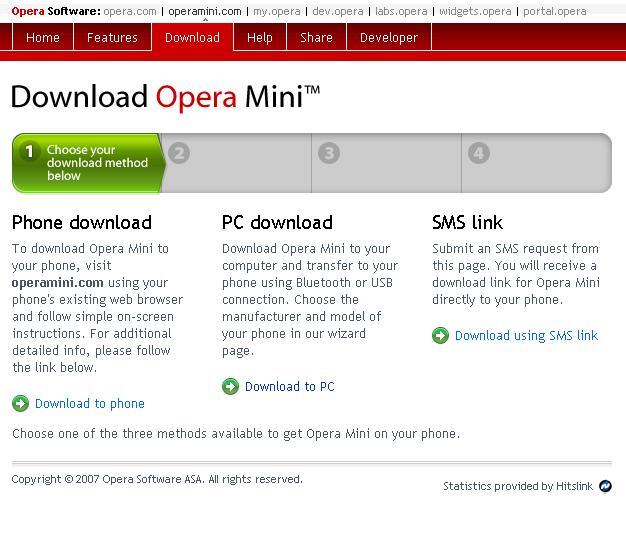
Task: Open the dev.opera link
Action: (338, 11)
